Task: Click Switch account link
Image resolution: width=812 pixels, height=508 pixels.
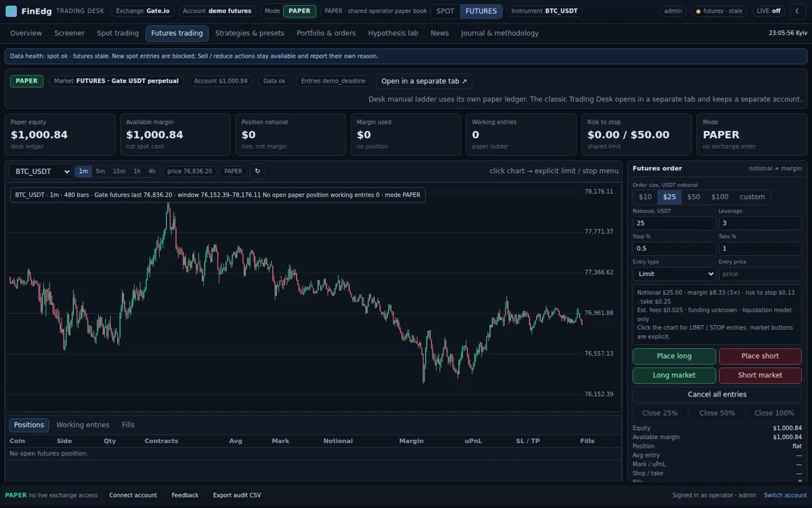Action: pos(785,496)
